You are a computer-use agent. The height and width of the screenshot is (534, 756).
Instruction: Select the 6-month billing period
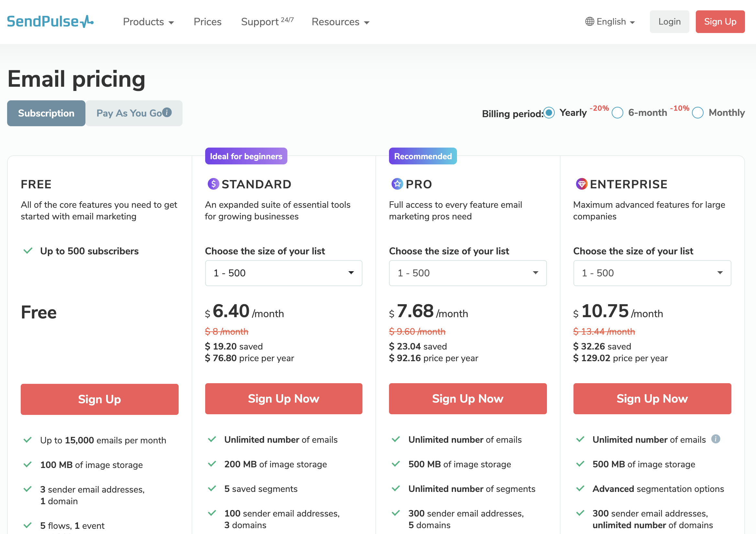click(x=618, y=113)
